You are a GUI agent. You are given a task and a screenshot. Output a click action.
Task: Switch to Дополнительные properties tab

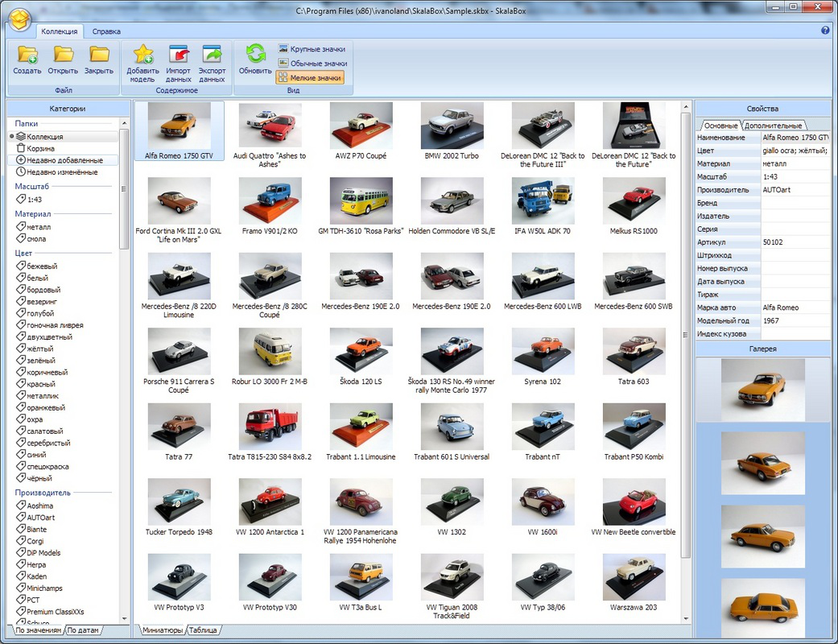pos(773,126)
